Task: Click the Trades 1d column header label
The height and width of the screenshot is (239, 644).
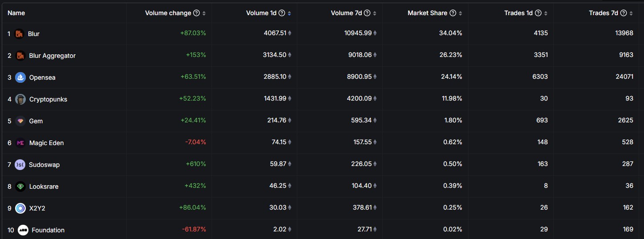Action: (518, 13)
